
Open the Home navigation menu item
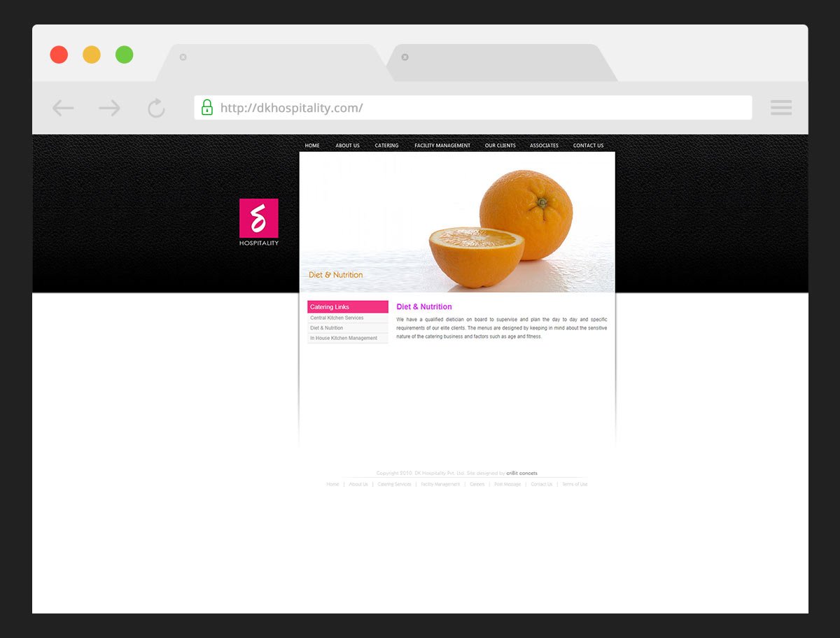312,146
